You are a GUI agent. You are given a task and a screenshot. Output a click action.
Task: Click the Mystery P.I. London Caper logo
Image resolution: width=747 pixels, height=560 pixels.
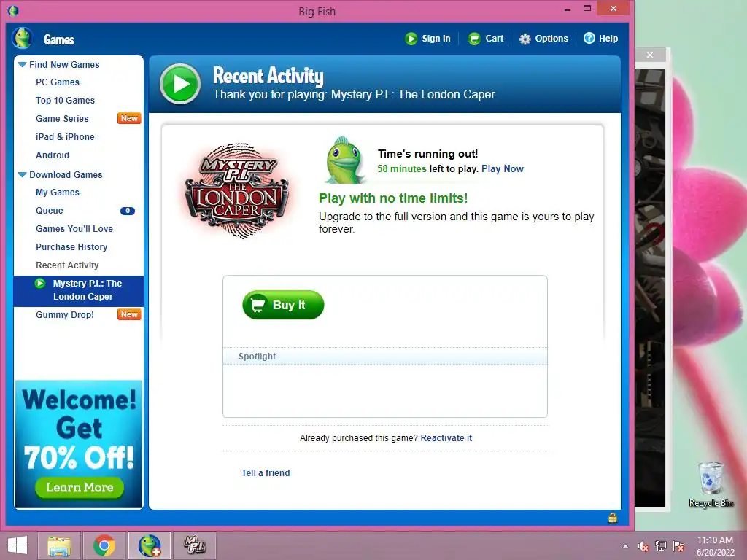tap(237, 190)
